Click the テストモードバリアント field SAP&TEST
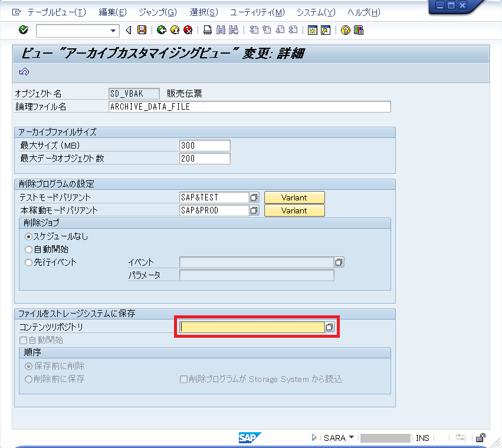The image size is (502, 448). pos(214,197)
